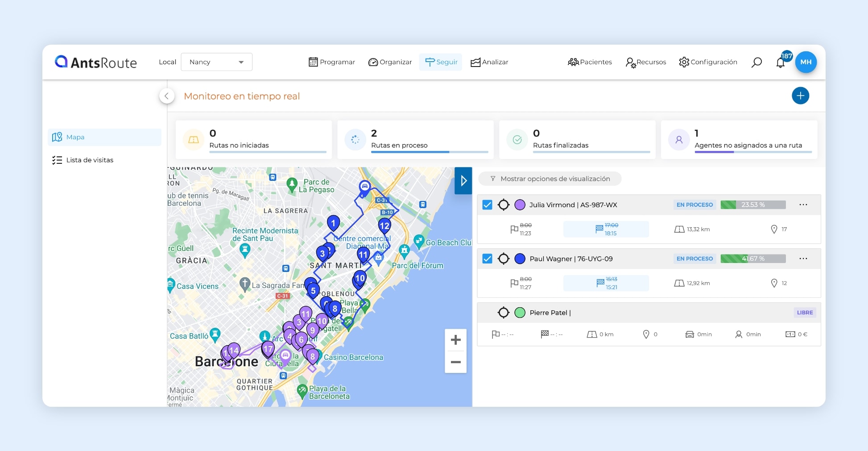
Task: Open the Lista de visitas panel
Action: (89, 160)
